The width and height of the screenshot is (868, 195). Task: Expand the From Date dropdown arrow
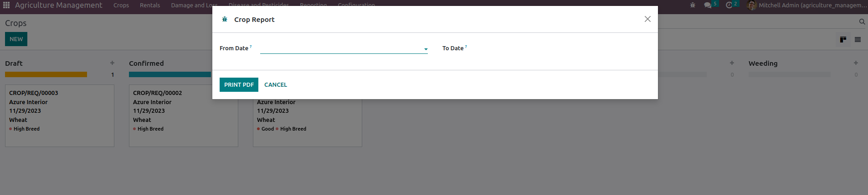click(426, 49)
